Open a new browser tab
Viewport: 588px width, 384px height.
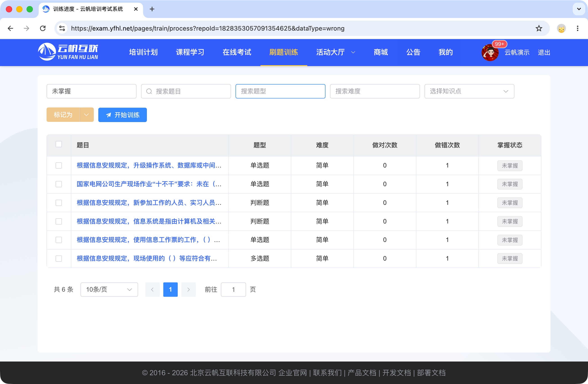[152, 9]
